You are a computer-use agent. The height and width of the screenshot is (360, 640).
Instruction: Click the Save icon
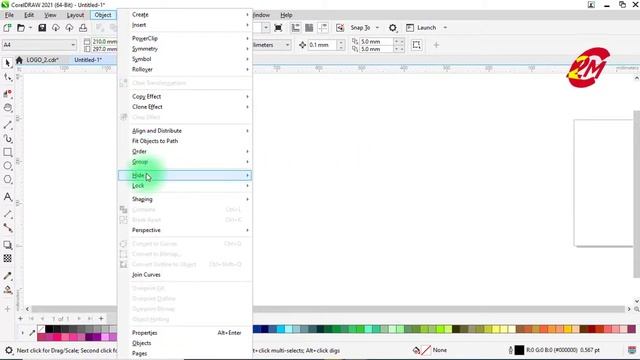point(42,28)
